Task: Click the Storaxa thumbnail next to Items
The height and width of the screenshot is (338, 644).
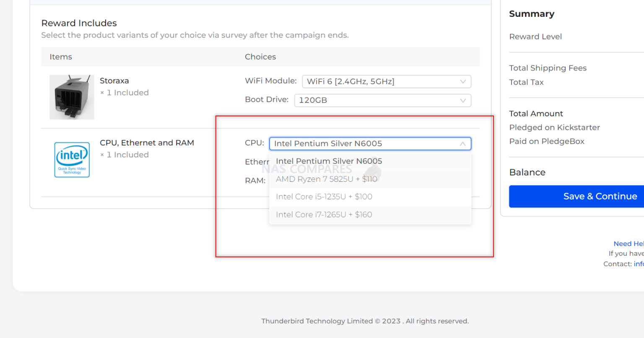Action: (x=72, y=97)
